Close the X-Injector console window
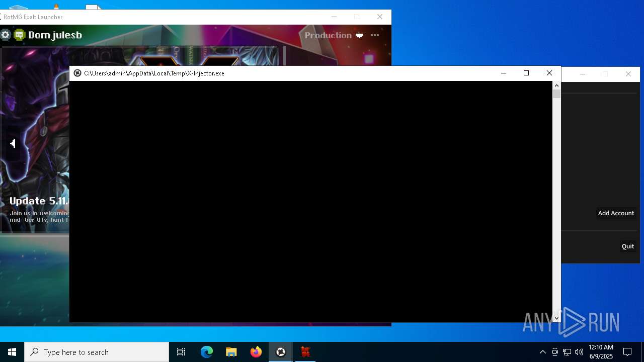Image resolution: width=644 pixels, height=362 pixels. 549,73
